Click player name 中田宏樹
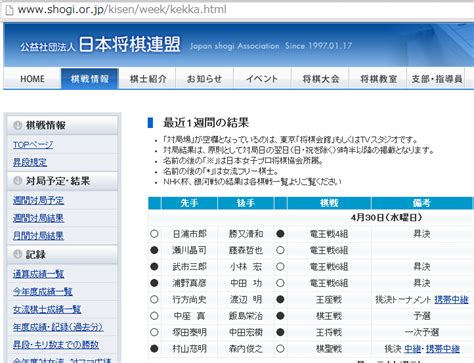This screenshot has width=474, height=363. pyautogui.click(x=246, y=332)
